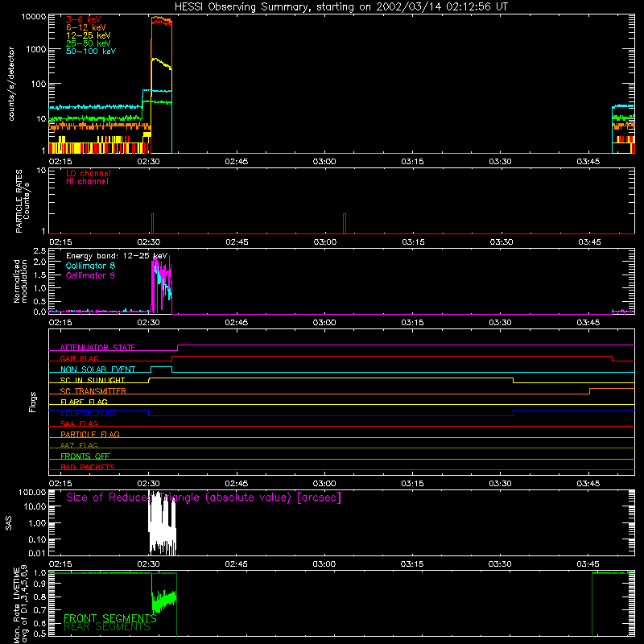
Task: Select the orange 6-12 keV legend label
Action: coord(86,27)
